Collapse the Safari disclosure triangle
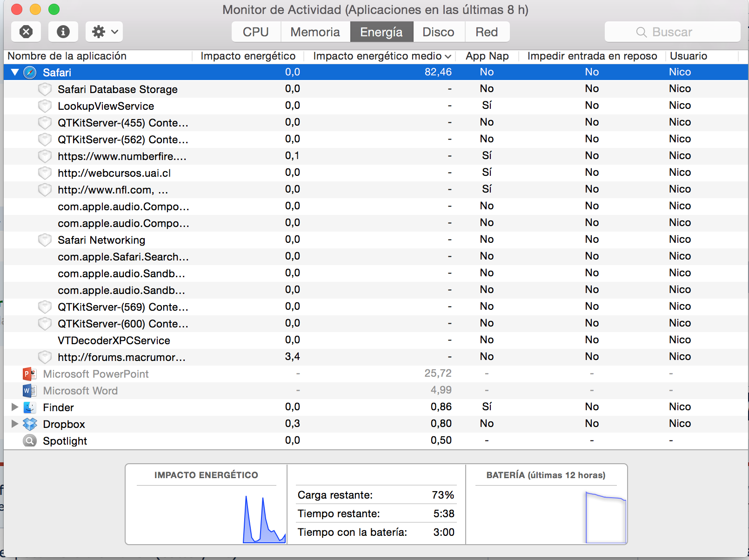 pyautogui.click(x=15, y=72)
